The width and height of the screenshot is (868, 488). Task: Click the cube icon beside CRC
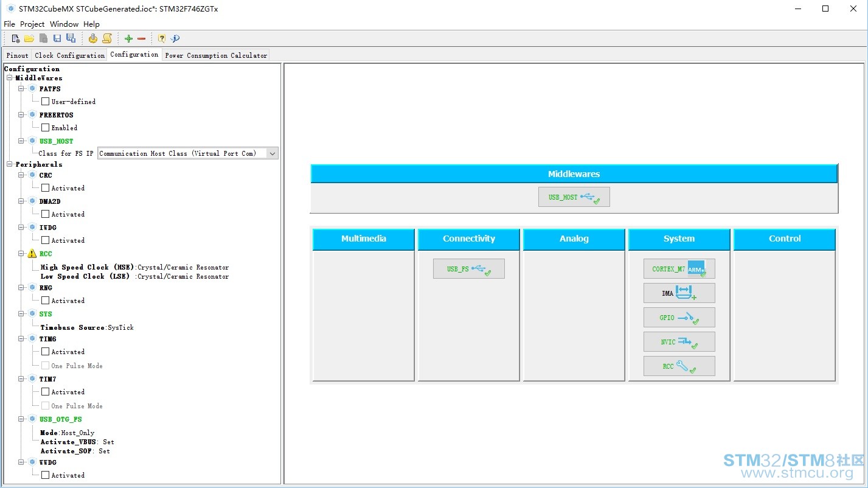(x=32, y=175)
